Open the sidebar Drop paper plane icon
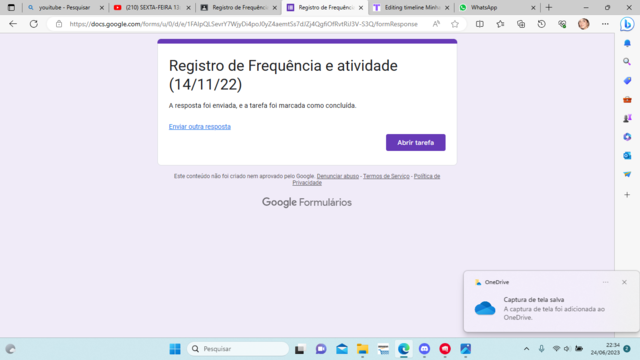640x360 pixels. click(x=627, y=174)
